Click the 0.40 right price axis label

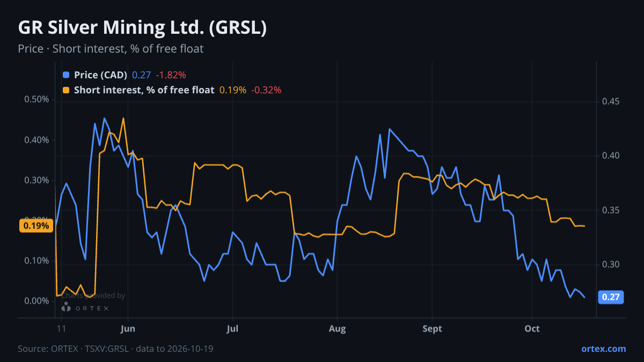[611, 156]
